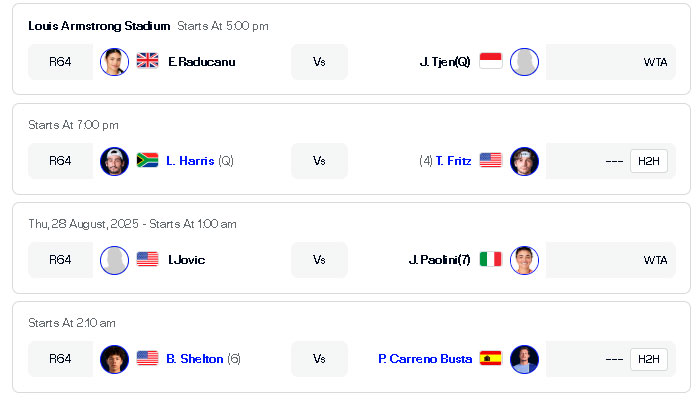Click the Great Britain flag icon
The height and width of the screenshot is (403, 697).
(x=147, y=60)
